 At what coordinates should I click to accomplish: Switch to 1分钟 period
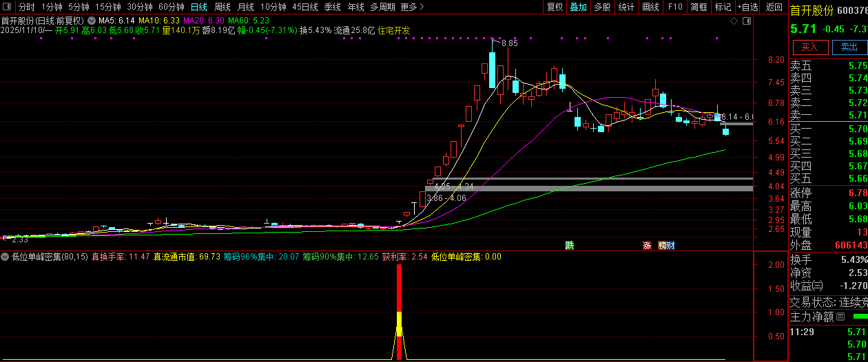52,7
